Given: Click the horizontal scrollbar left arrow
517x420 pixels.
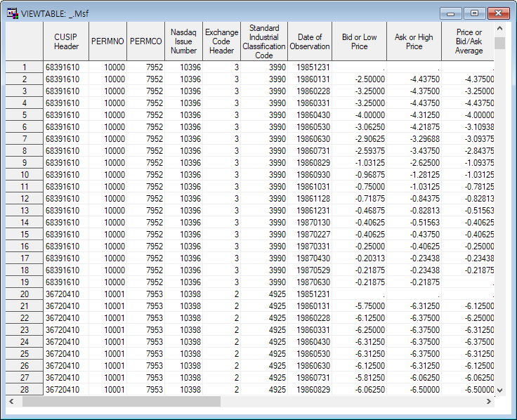Looking at the screenshot, I should pos(12,402).
